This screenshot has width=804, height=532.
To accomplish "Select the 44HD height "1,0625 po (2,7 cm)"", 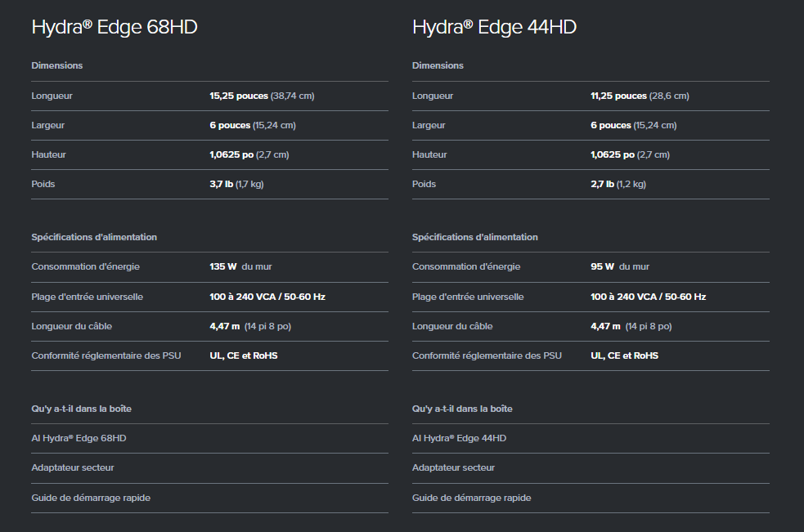I will 630,154.
